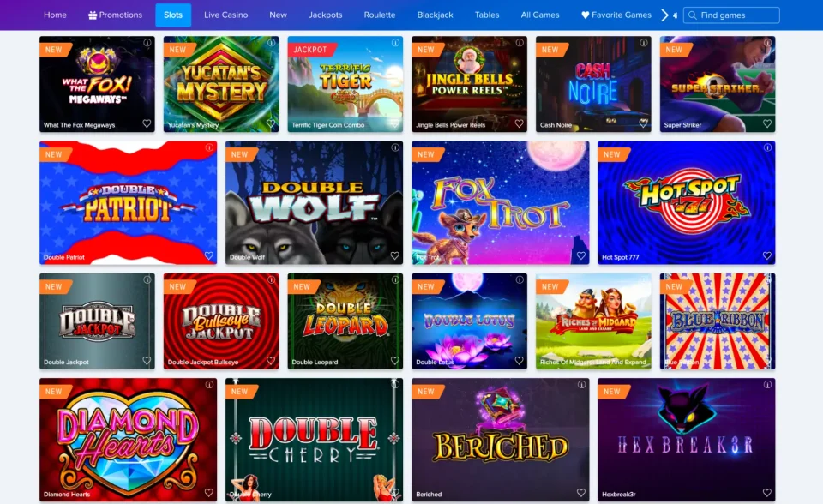
Task: Toggle favorite heart on Hot Spot 777
Action: (x=766, y=255)
